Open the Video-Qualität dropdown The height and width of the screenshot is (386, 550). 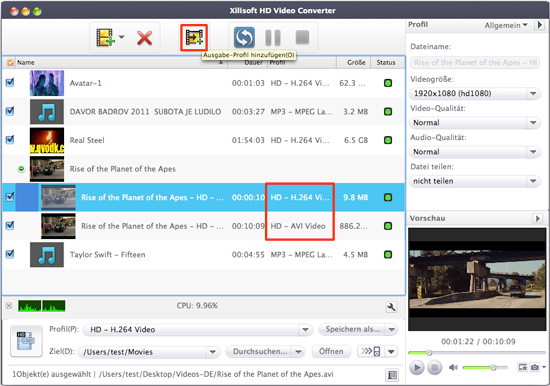tap(475, 122)
